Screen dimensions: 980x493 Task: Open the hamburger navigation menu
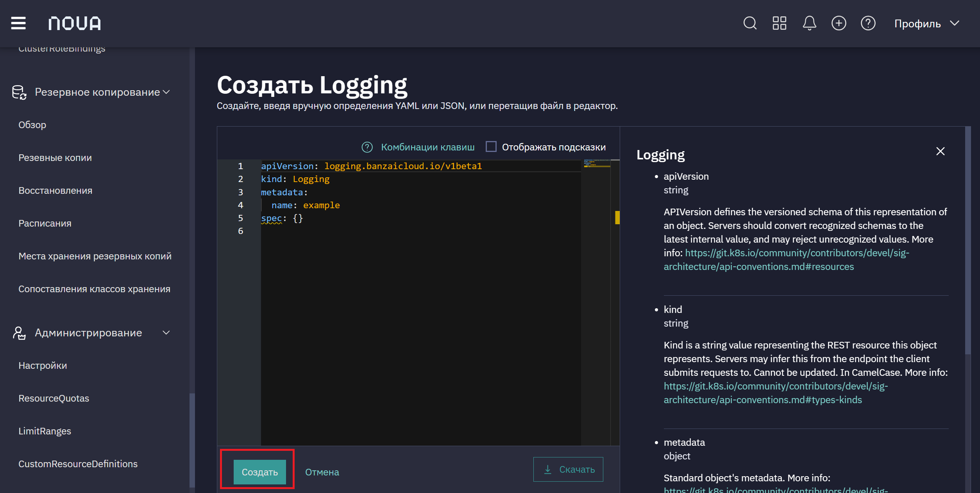pos(18,23)
